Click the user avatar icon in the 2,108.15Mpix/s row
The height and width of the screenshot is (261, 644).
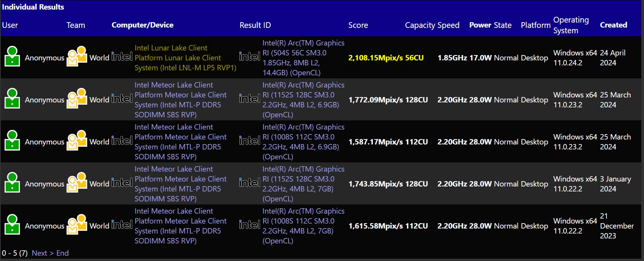12,57
